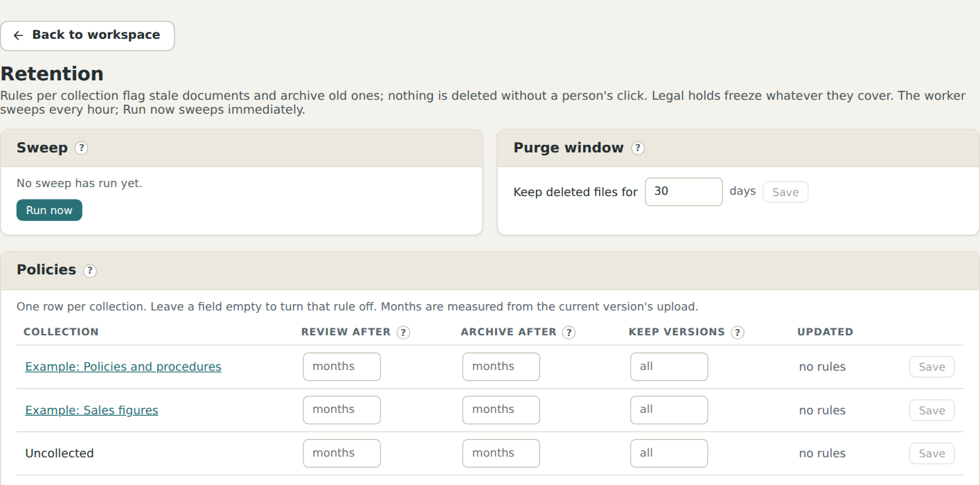Open the Purge window help icon

(x=638, y=148)
